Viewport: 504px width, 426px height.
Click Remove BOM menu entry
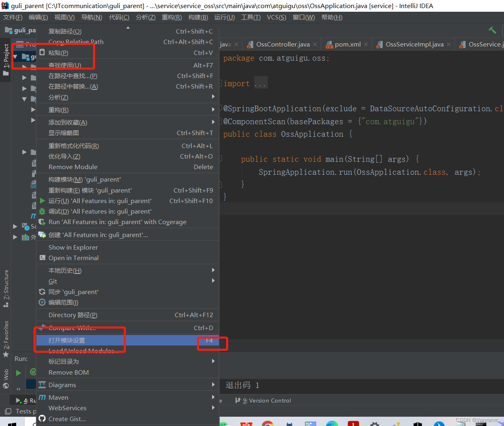point(127,372)
